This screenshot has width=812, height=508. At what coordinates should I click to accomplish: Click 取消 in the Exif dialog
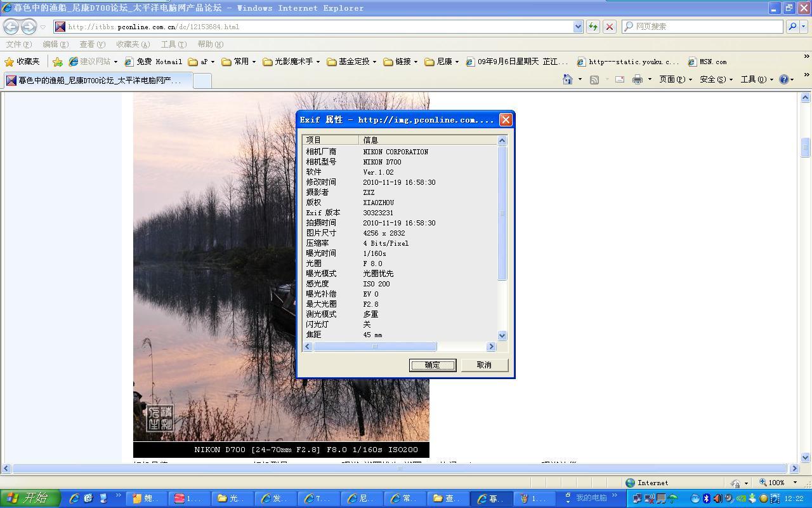pyautogui.click(x=484, y=365)
